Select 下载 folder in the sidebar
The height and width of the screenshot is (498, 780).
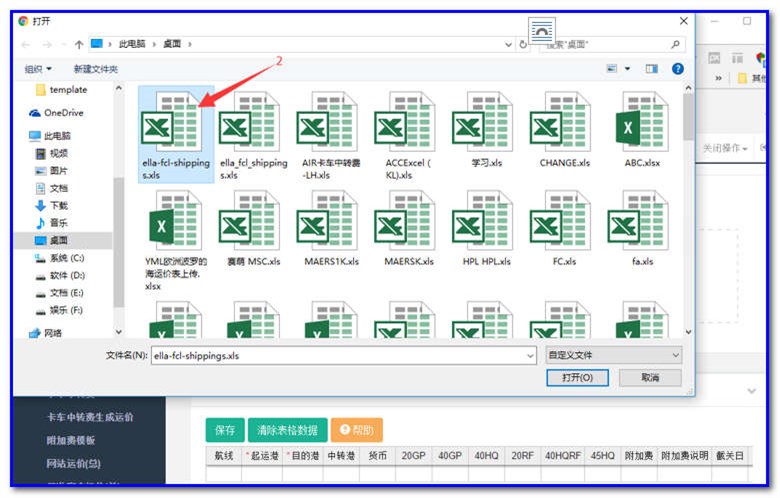click(x=57, y=205)
